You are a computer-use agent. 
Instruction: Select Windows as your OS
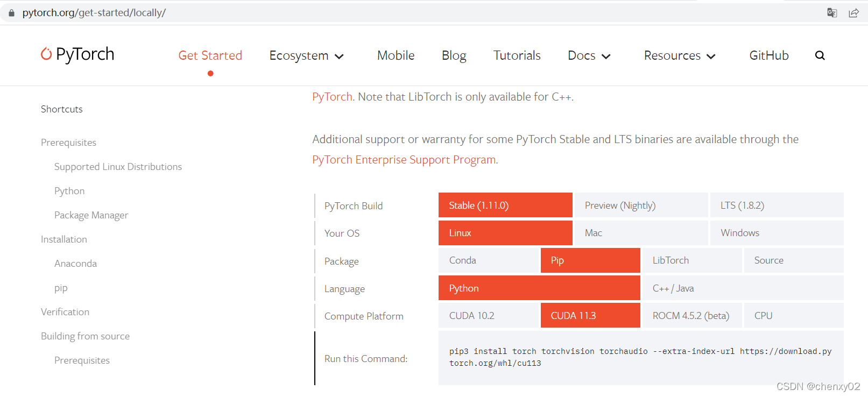[x=777, y=233]
